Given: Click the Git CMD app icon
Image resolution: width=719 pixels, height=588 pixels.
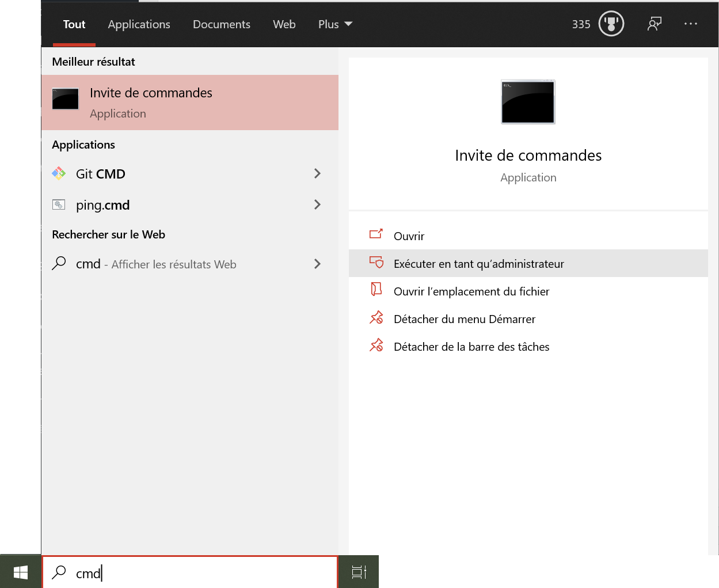Looking at the screenshot, I should click(59, 173).
